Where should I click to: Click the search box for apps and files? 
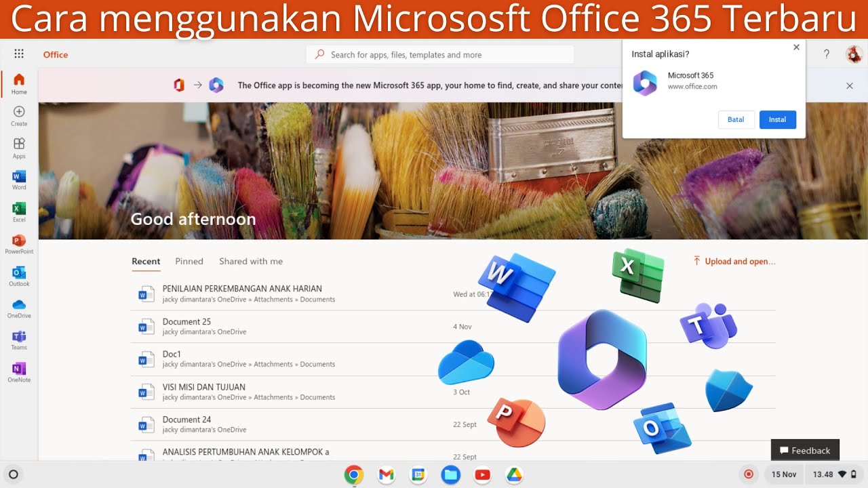tap(440, 55)
